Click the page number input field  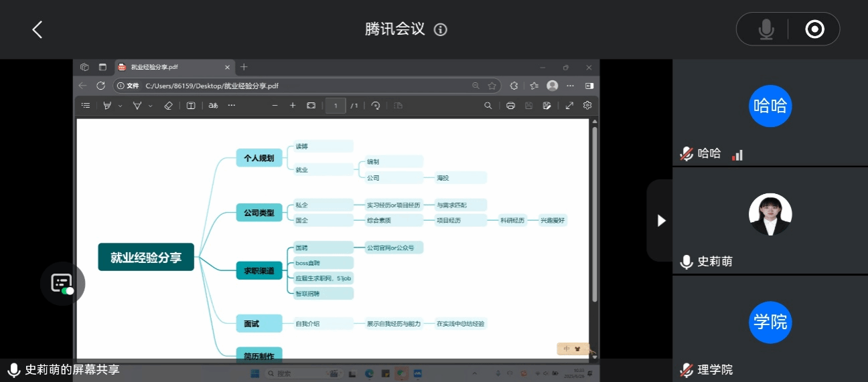tap(336, 106)
